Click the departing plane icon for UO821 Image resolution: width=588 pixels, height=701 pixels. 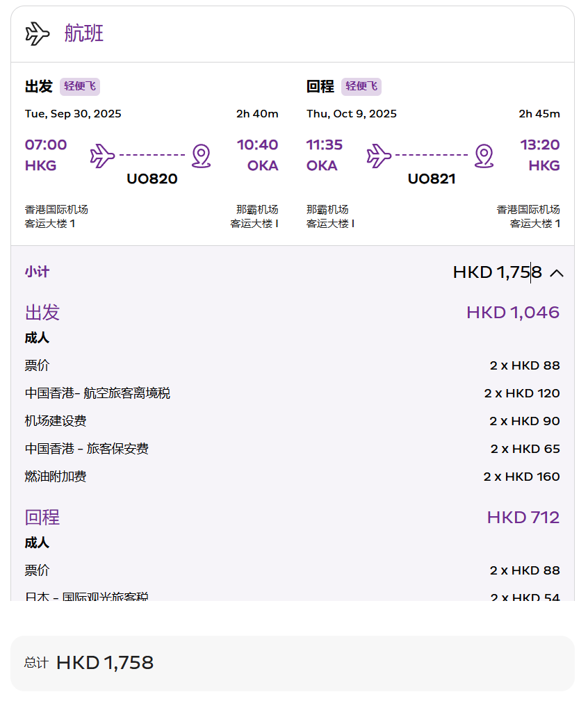click(379, 156)
